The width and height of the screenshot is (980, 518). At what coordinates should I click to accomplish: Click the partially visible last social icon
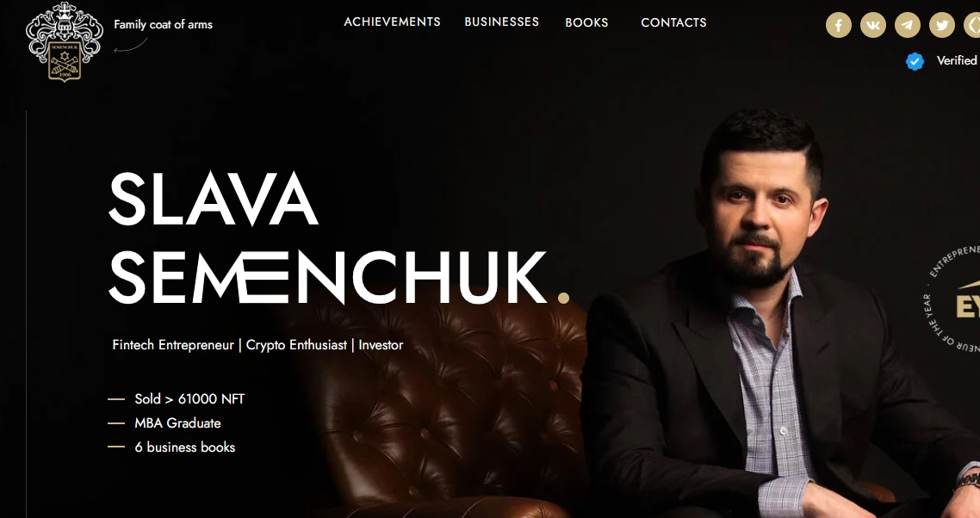(x=972, y=25)
